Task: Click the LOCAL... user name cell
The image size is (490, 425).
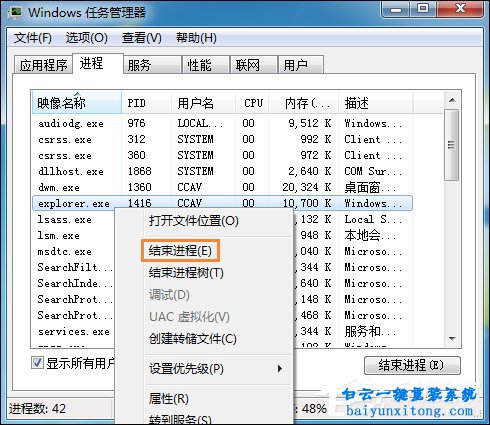Action: tap(200, 123)
